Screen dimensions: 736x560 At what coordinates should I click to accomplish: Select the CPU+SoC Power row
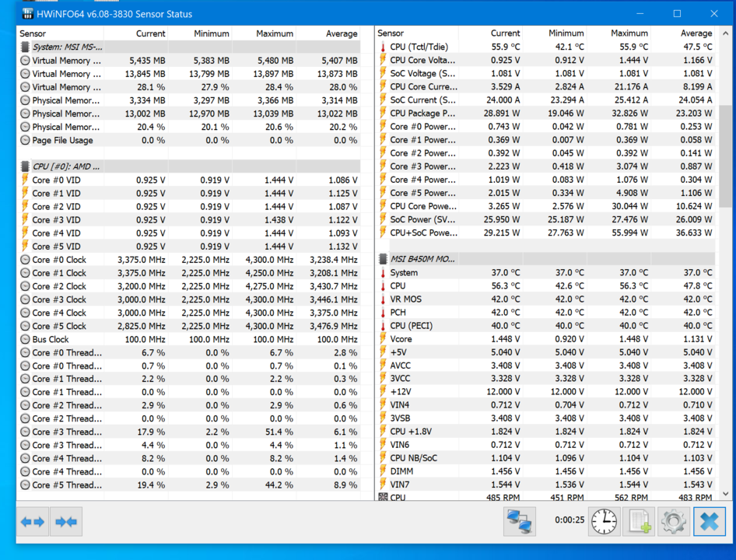point(546,233)
